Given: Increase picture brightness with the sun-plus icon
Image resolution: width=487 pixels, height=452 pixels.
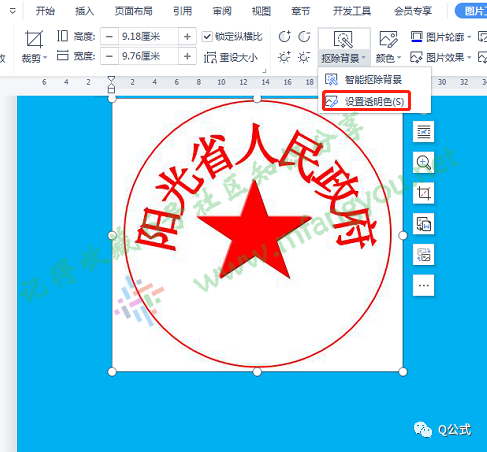Looking at the screenshot, I should 284,57.
